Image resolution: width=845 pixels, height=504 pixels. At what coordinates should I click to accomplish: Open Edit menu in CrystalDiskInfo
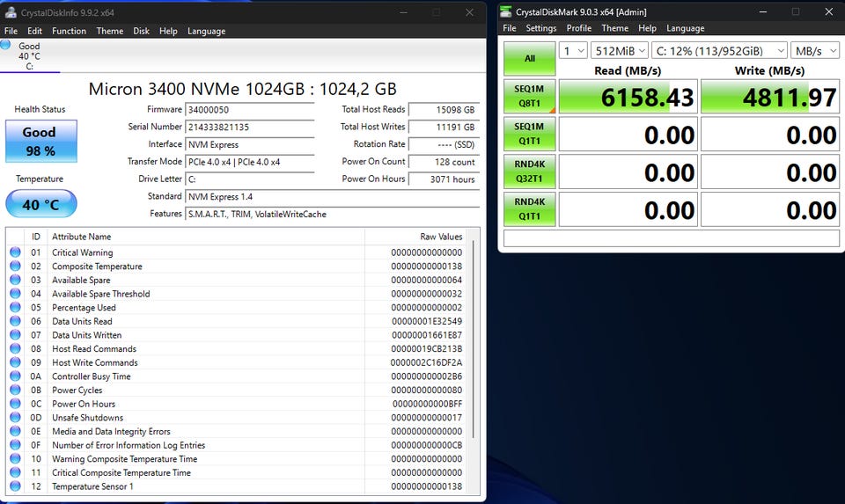click(x=34, y=31)
